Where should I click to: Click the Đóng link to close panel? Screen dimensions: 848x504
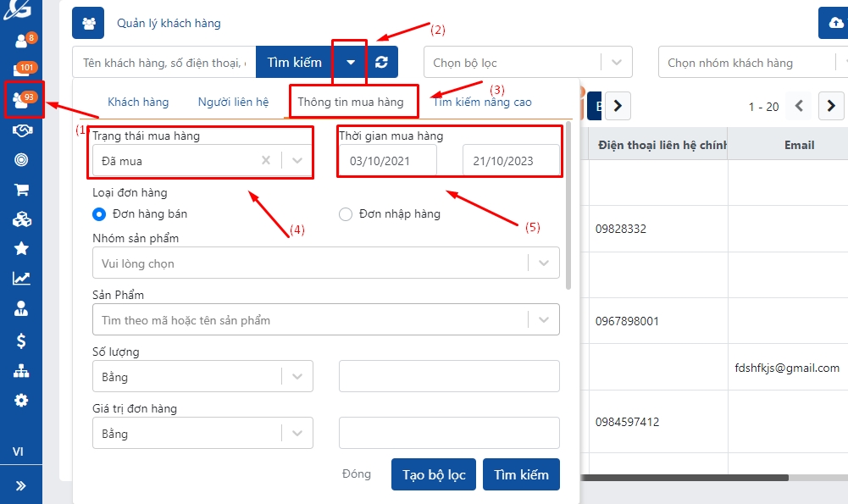tap(357, 474)
